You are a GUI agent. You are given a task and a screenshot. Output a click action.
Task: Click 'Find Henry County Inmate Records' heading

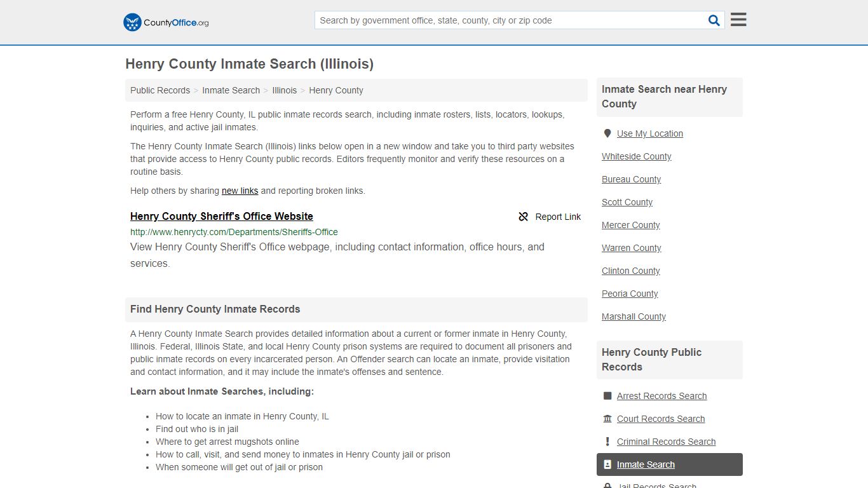215,309
